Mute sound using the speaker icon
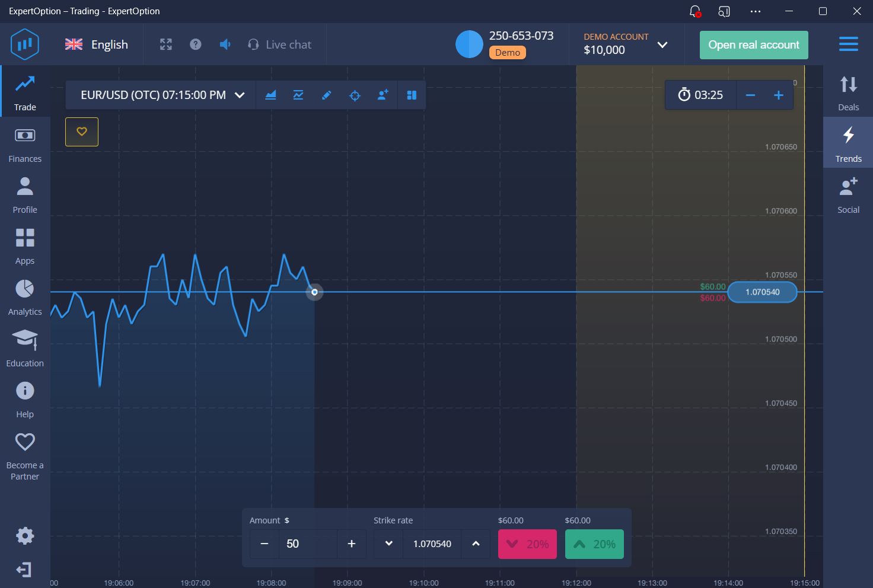The height and width of the screenshot is (588, 873). click(x=225, y=44)
